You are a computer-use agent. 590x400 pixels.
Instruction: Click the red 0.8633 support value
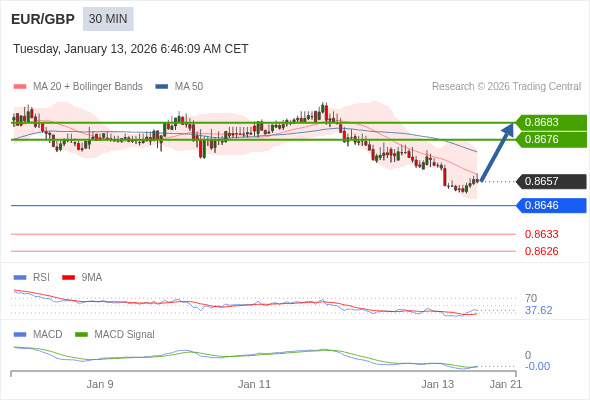[541, 234]
